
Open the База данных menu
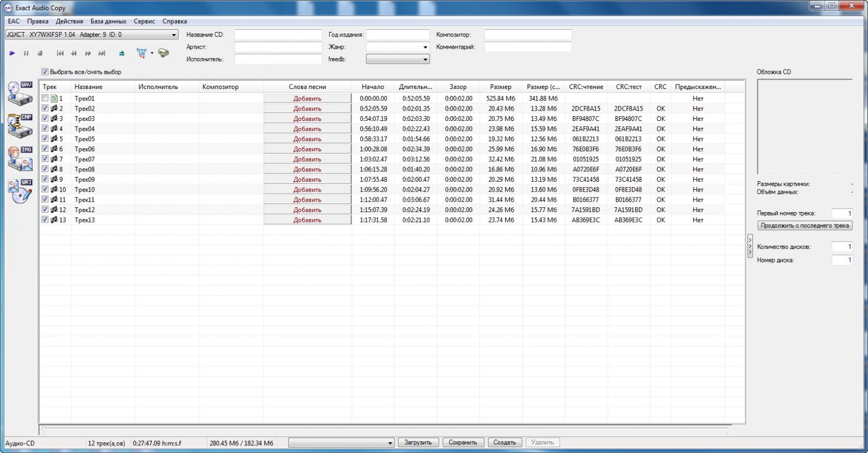(x=108, y=21)
